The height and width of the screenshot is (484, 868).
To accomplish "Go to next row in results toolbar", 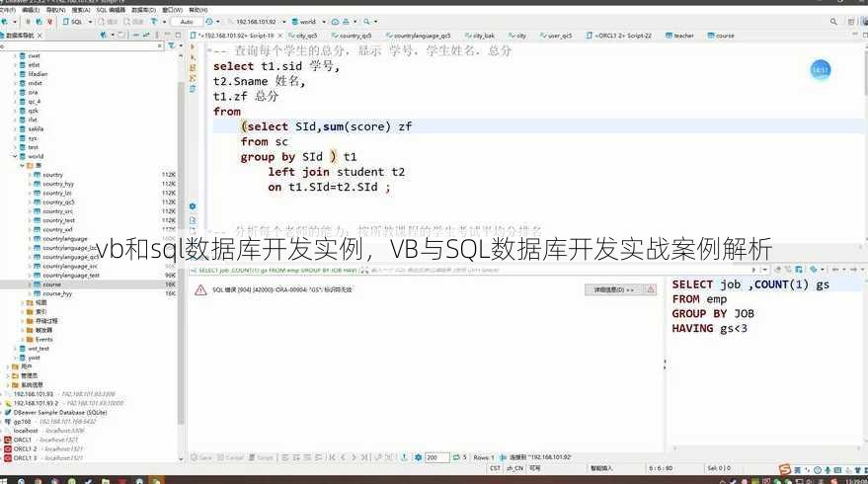I will tap(354, 457).
